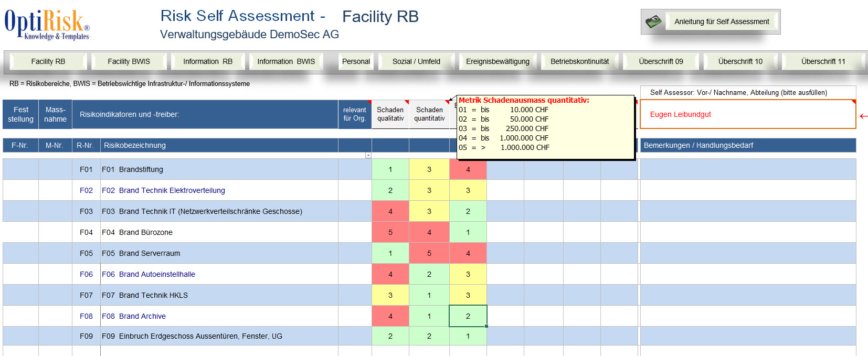Go to the Information RB tab

tap(207, 61)
